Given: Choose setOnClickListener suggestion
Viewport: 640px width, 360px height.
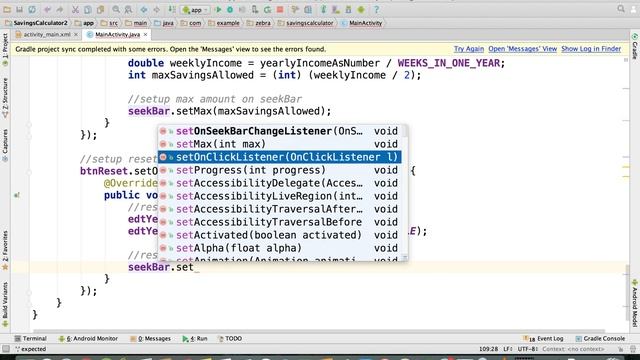Looking at the screenshot, I should pyautogui.click(x=280, y=157).
